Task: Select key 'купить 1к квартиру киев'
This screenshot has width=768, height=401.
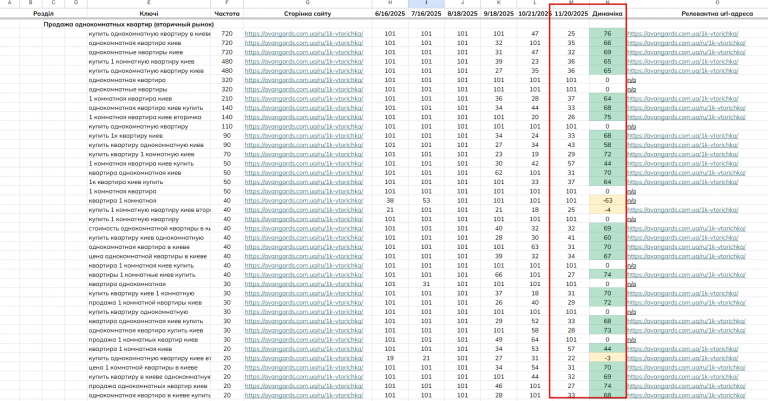Action: 126,136
